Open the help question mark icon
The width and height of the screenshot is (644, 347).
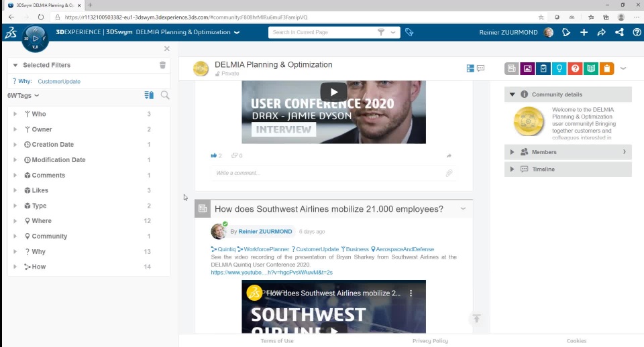637,32
